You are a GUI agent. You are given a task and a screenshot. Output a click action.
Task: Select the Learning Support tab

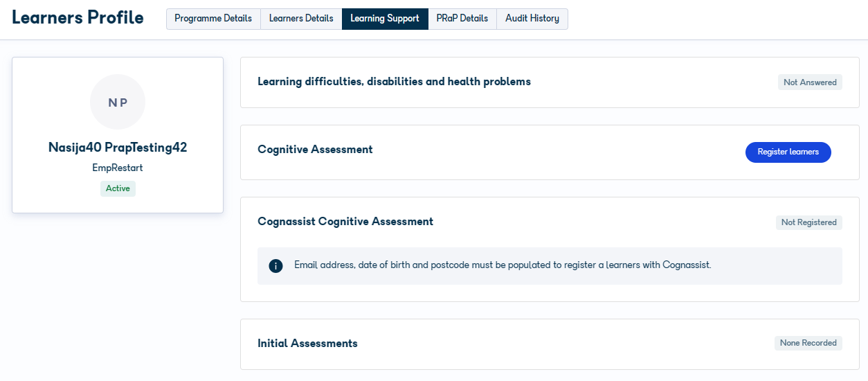(x=385, y=19)
